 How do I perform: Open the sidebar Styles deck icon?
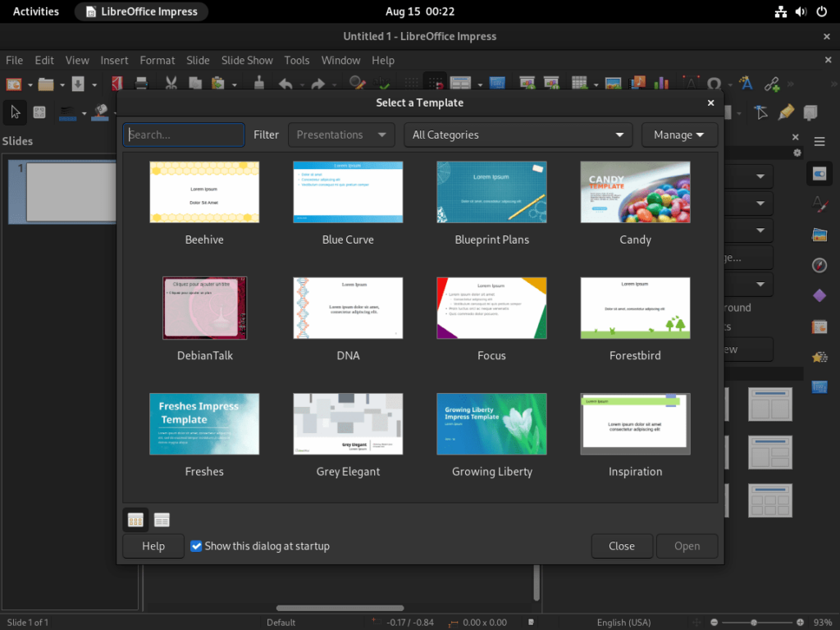(819, 204)
